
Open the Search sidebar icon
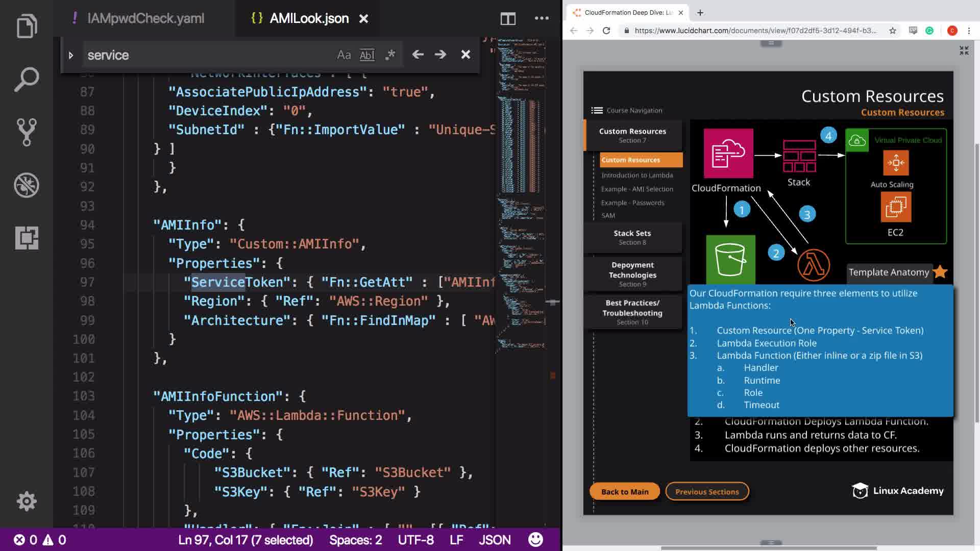(x=27, y=79)
